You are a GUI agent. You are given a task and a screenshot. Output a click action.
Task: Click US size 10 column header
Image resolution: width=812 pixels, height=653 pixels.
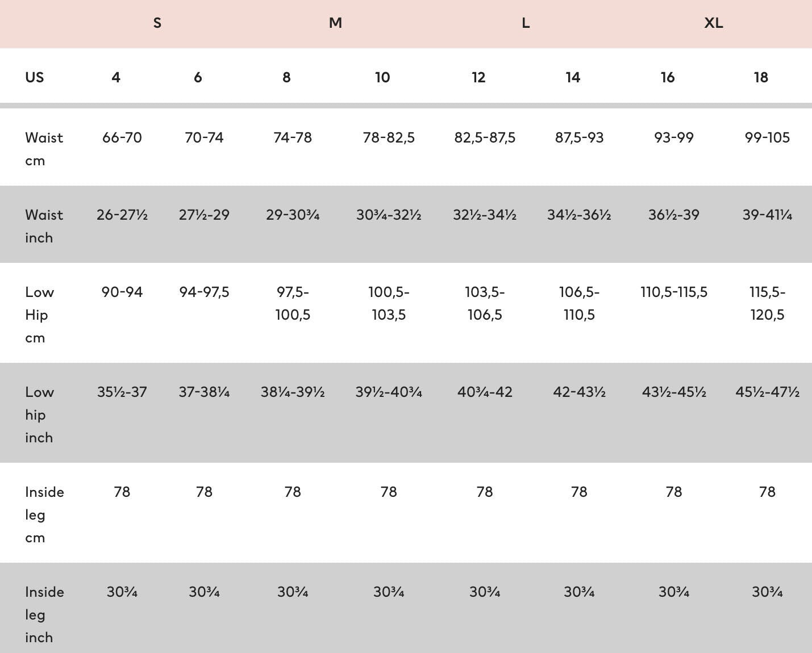(x=382, y=77)
